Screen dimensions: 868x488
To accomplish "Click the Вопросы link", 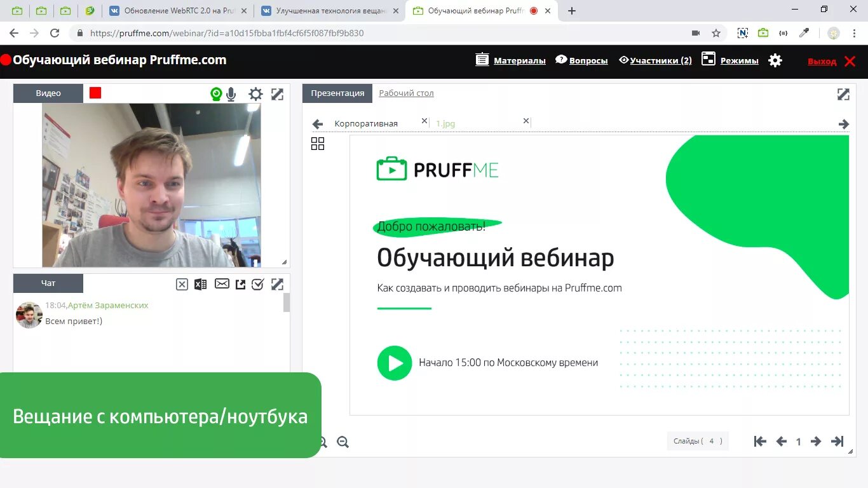I will point(588,60).
